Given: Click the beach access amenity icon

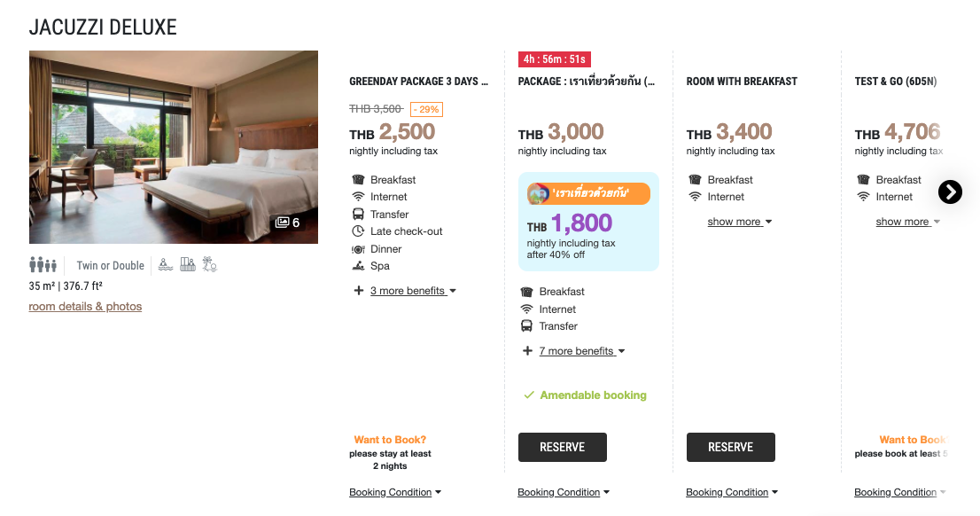Looking at the screenshot, I should pos(210,264).
